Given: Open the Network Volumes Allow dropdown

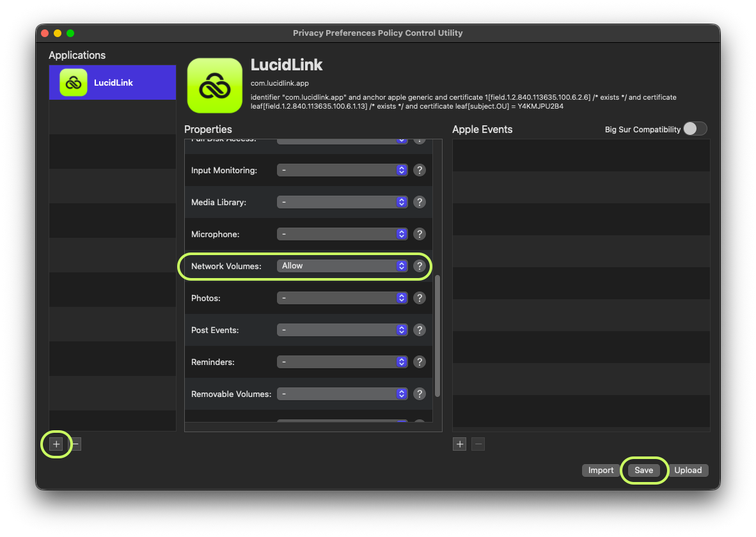Looking at the screenshot, I should [342, 266].
